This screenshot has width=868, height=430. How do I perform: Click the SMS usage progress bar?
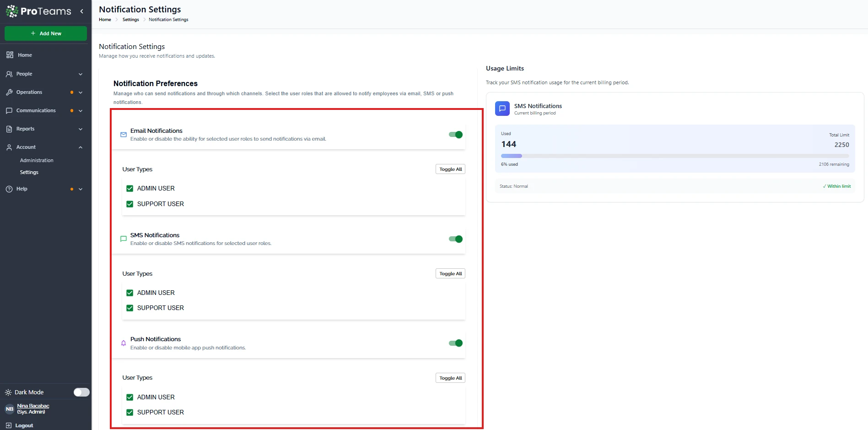pos(674,156)
